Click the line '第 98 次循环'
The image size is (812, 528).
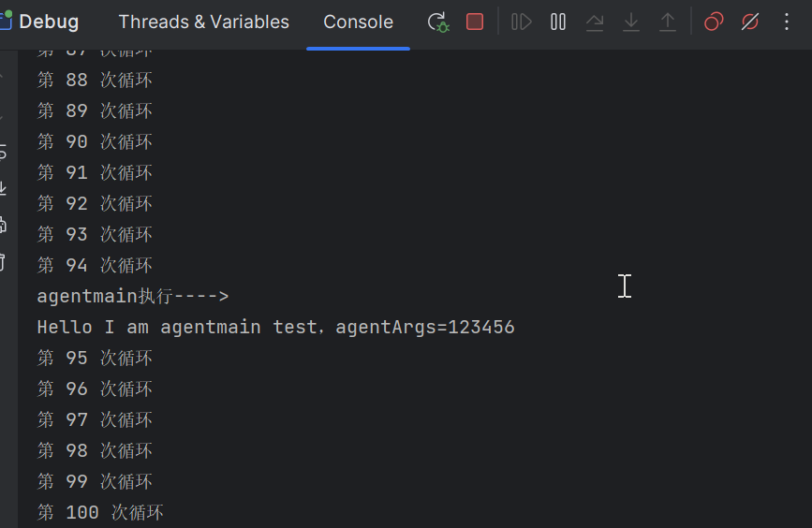[x=95, y=451]
